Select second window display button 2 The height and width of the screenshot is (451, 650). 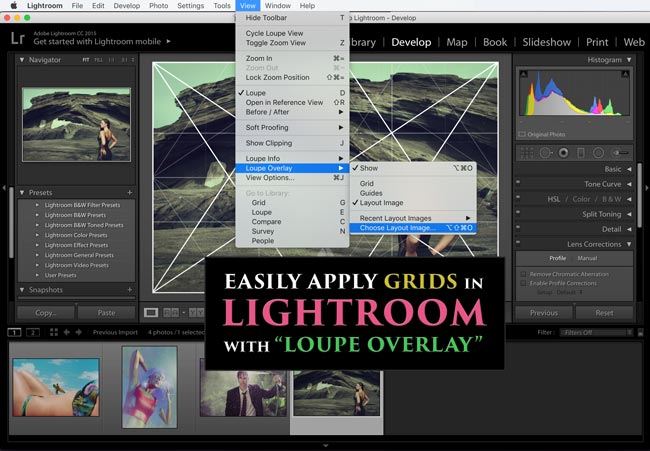click(x=33, y=332)
